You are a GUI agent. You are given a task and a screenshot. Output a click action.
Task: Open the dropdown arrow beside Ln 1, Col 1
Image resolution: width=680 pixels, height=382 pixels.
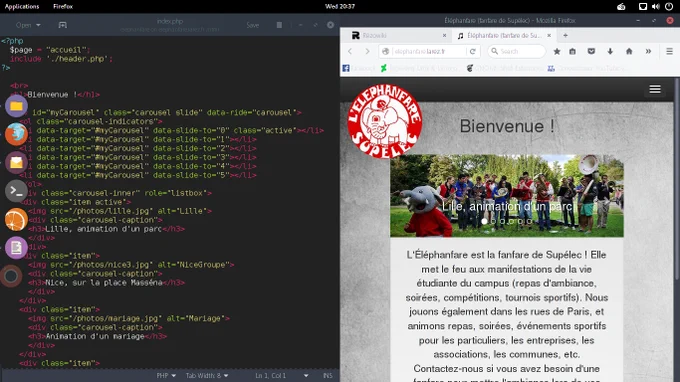306,375
